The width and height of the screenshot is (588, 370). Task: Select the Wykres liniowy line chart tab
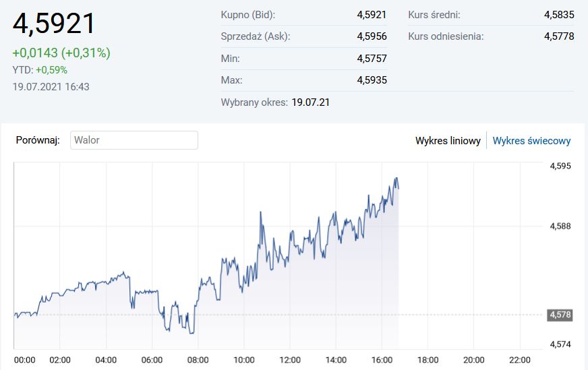(x=448, y=141)
